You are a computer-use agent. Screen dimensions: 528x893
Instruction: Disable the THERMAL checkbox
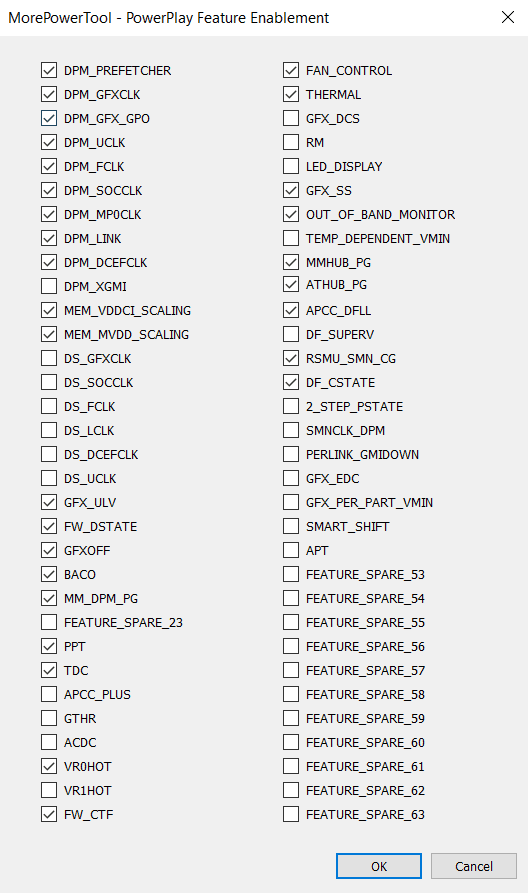[291, 95]
